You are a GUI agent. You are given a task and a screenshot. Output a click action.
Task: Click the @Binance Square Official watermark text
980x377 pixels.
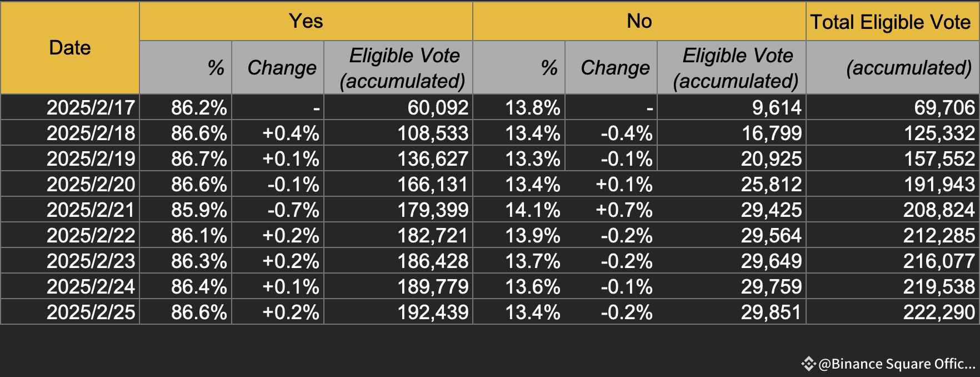click(897, 364)
